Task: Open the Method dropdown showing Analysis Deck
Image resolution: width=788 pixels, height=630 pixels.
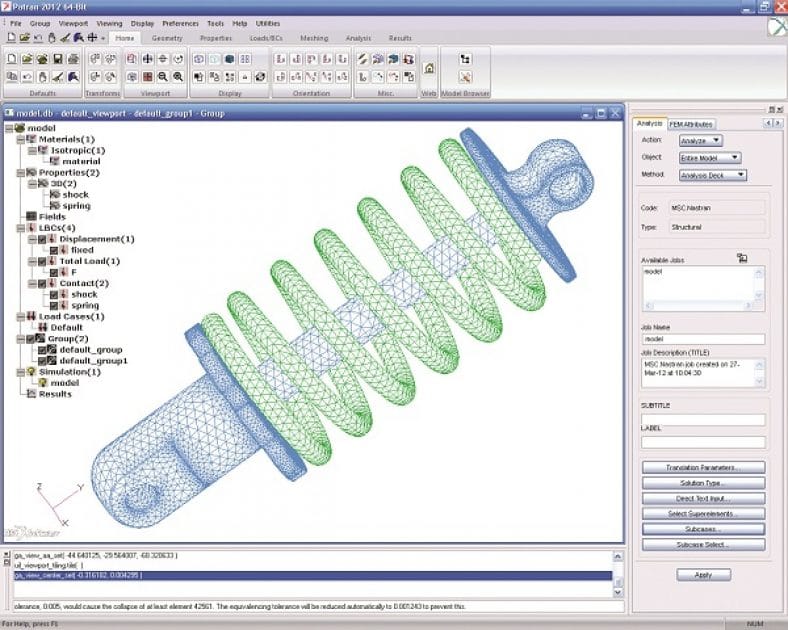Action: (x=713, y=175)
